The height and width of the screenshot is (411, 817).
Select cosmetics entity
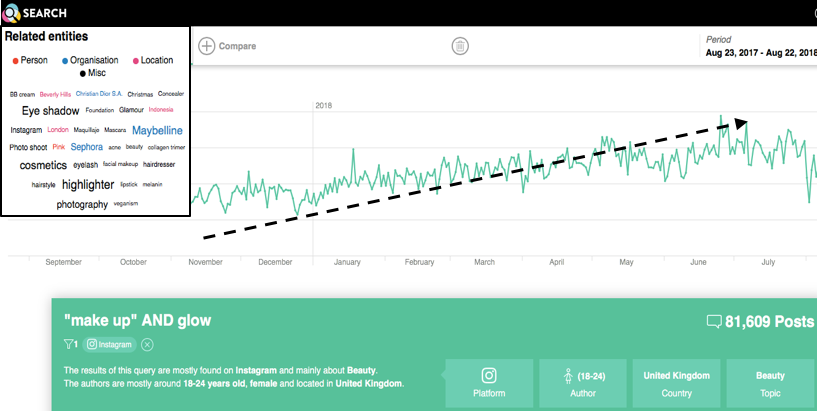pyautogui.click(x=43, y=165)
